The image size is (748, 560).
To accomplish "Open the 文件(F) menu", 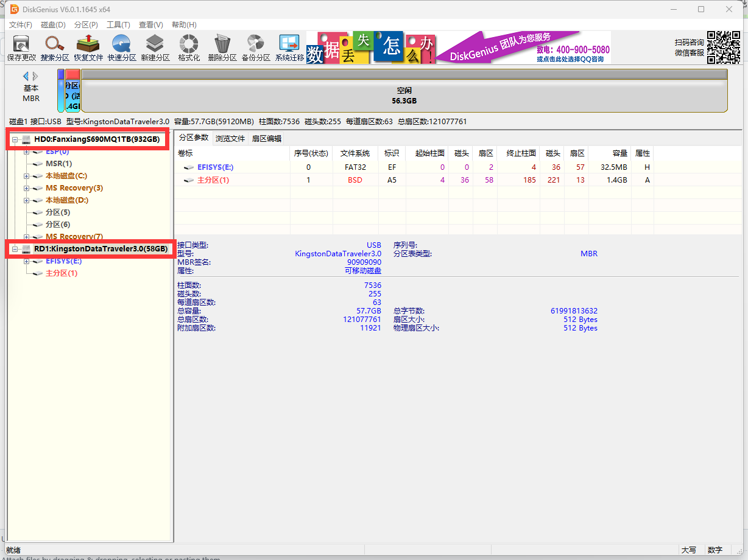I will [x=21, y=25].
